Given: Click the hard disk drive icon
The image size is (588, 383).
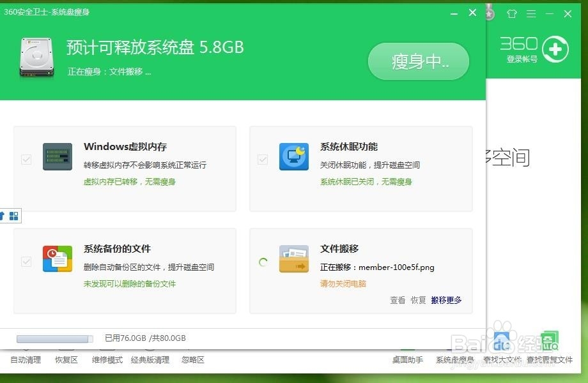Looking at the screenshot, I should click(x=37, y=57).
